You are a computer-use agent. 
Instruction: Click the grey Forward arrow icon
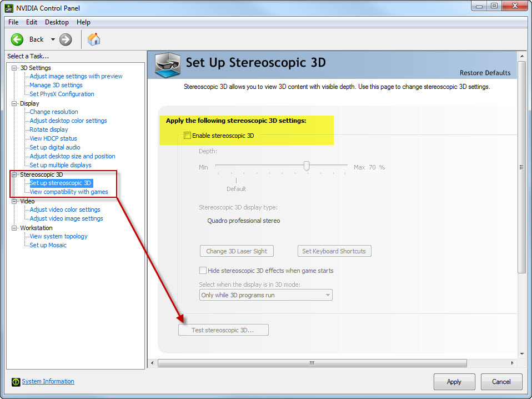[66, 39]
